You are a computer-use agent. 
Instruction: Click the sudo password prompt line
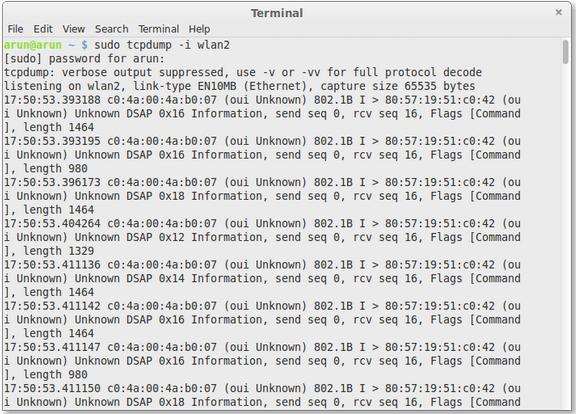(84, 59)
